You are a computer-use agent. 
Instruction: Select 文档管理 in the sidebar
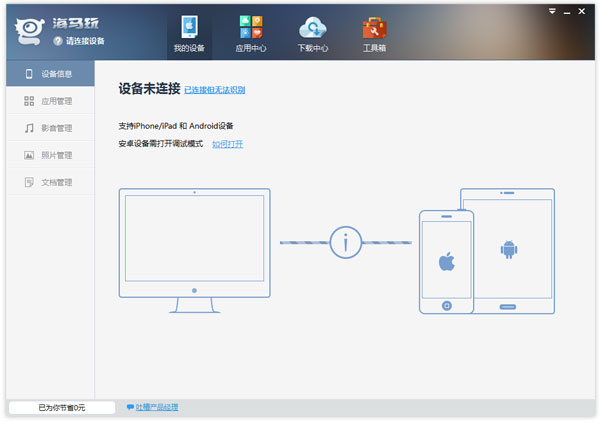point(50,182)
